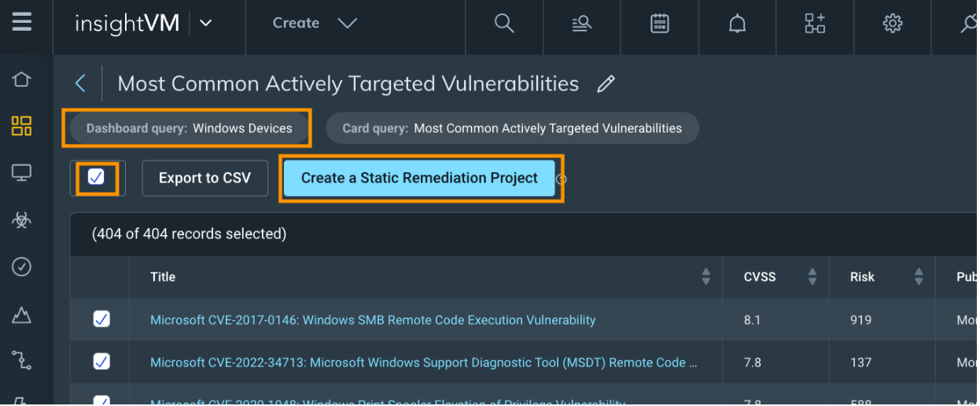
Task: Go to Home in the sidebar
Action: 22,79
